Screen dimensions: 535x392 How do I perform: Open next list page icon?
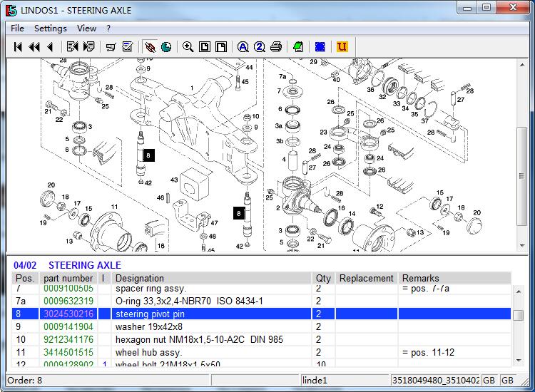click(x=88, y=47)
